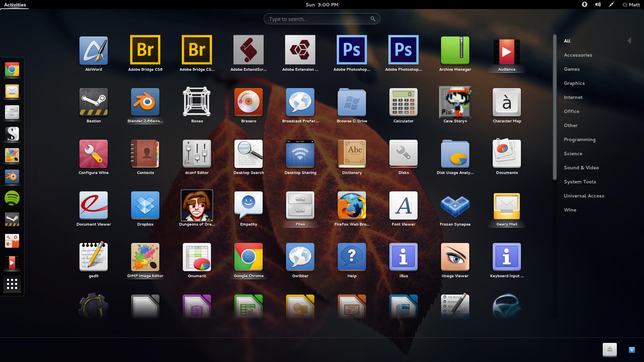Toggle the Show Applications grid button
The image size is (644, 362).
pyautogui.click(x=12, y=284)
